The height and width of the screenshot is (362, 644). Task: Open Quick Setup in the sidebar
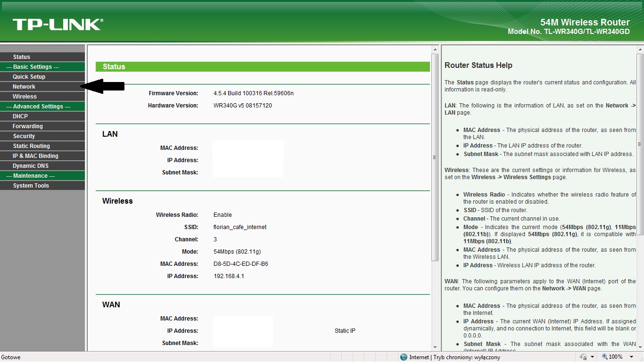[x=42, y=77]
